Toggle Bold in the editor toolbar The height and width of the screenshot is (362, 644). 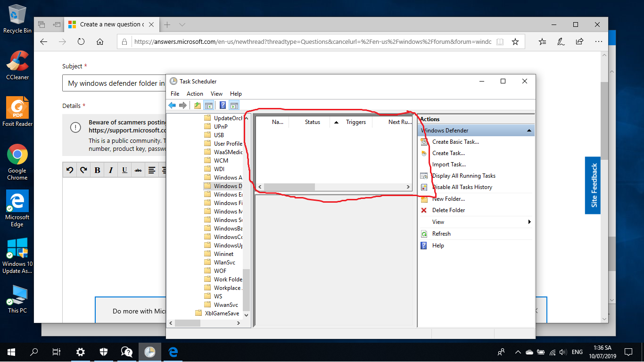coord(98,170)
